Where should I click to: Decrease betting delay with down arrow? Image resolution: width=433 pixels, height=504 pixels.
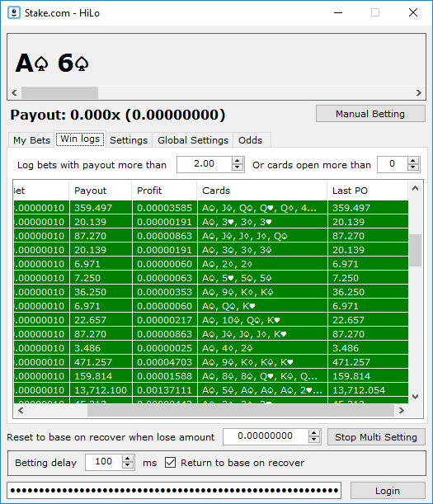tap(128, 466)
